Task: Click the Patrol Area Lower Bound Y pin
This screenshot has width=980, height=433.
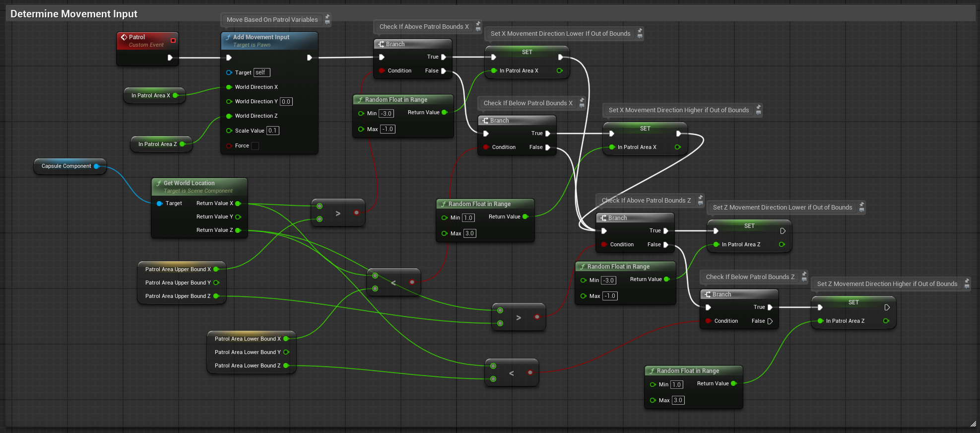Action: 286,352
